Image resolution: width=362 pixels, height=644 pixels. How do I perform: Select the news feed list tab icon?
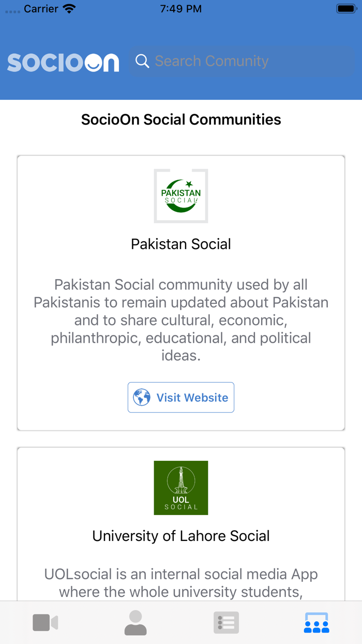[x=226, y=622]
